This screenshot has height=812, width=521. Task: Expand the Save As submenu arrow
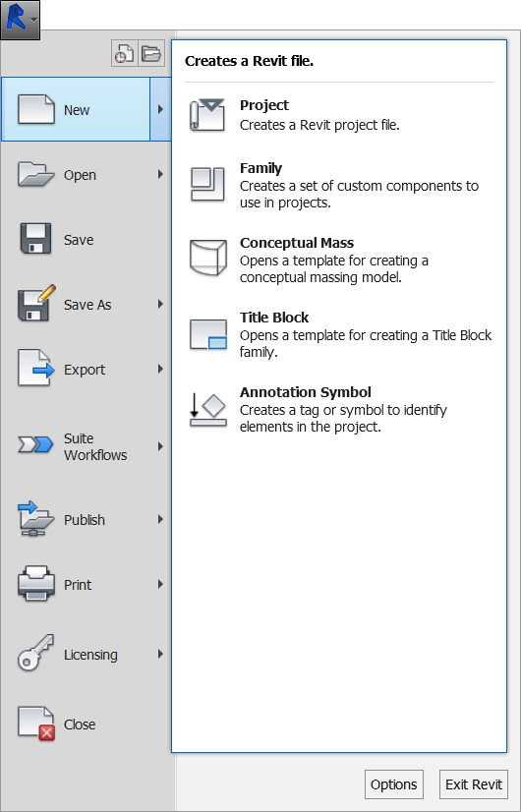point(160,304)
